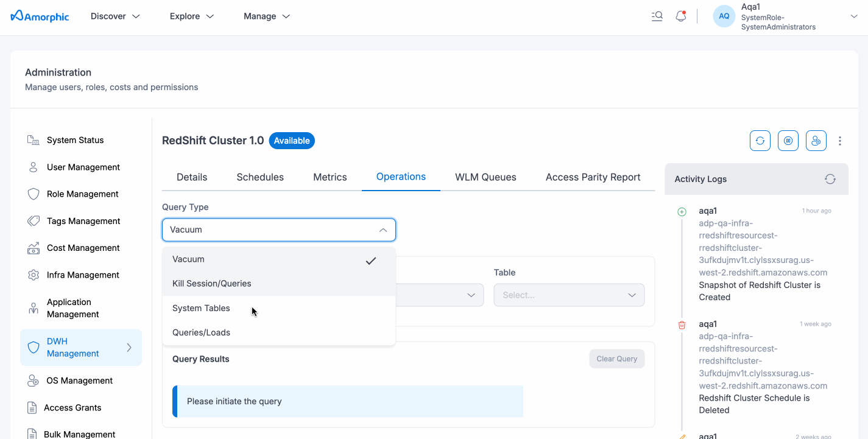
Task: Click the Clear Query button
Action: pos(616,359)
